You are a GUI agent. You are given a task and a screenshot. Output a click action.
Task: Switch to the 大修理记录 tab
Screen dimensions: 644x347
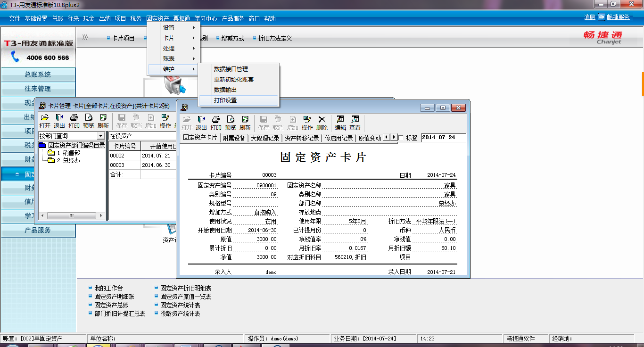tap(265, 138)
